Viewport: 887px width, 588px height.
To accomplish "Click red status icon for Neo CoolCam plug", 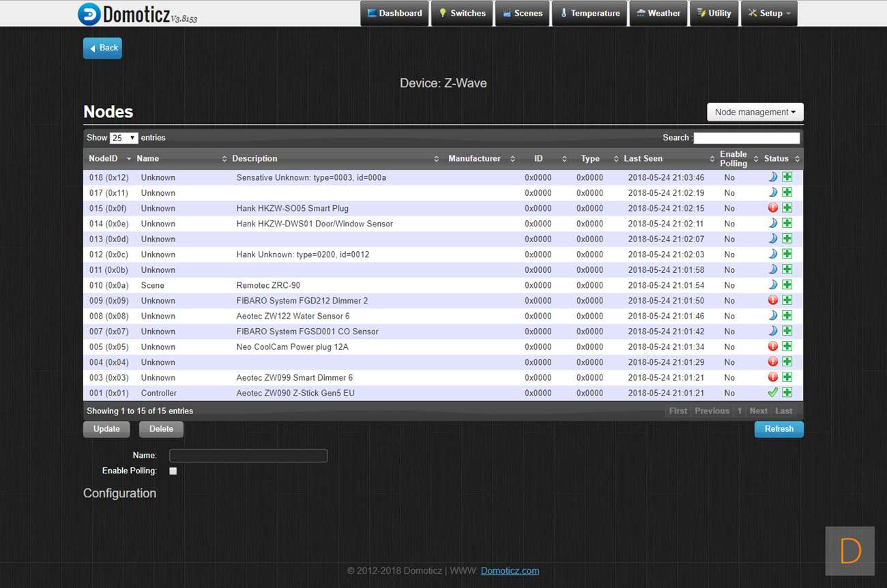I will [x=772, y=347].
